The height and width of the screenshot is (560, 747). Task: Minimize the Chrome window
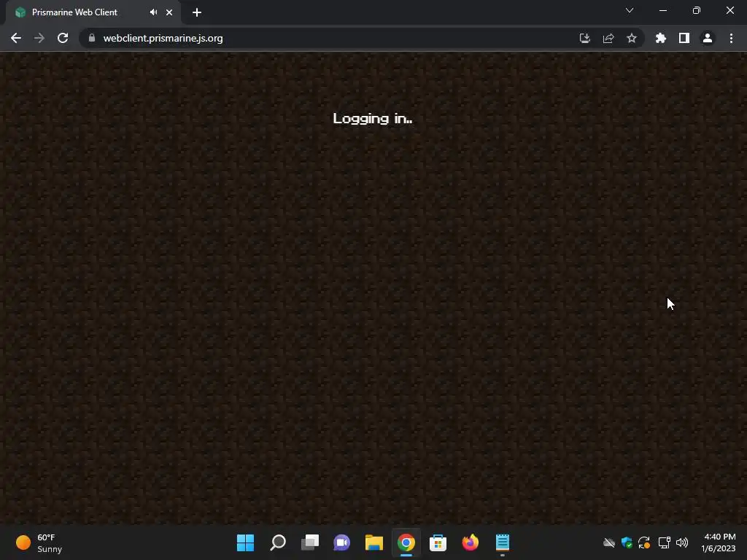[x=662, y=10]
